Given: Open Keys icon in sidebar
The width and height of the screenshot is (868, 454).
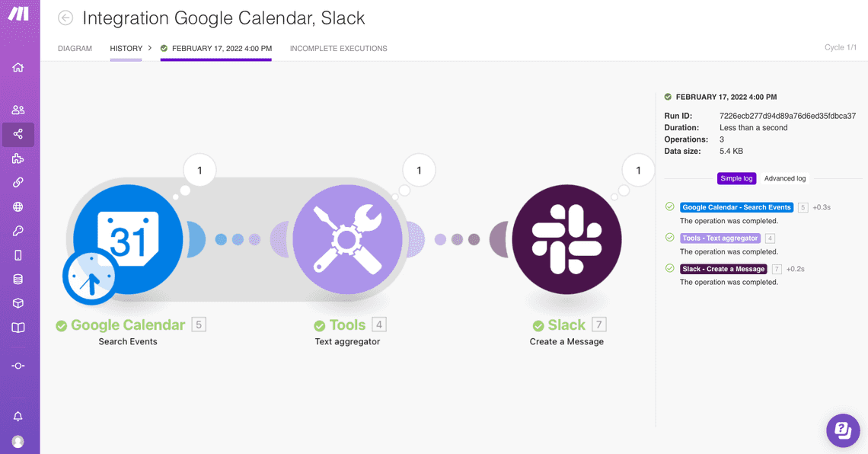Looking at the screenshot, I should [18, 231].
